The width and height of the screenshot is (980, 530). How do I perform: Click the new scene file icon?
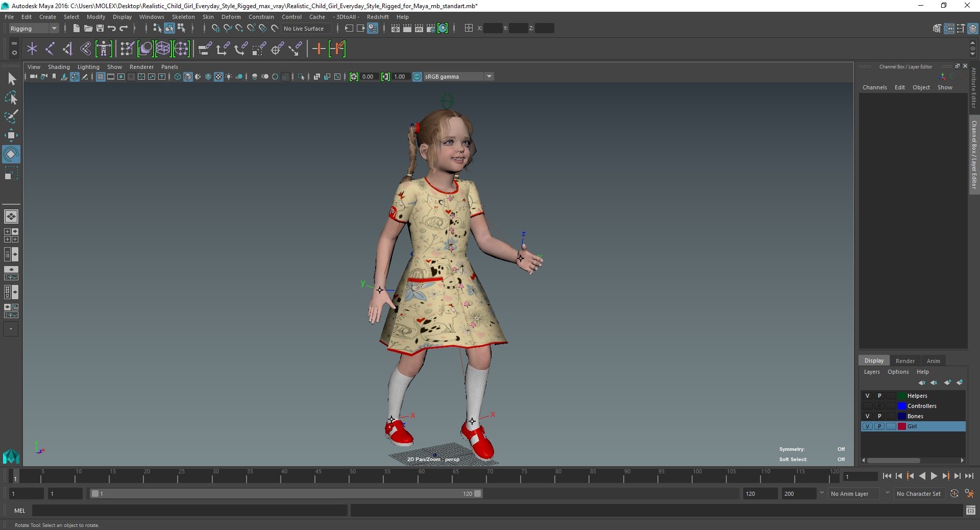(76, 29)
